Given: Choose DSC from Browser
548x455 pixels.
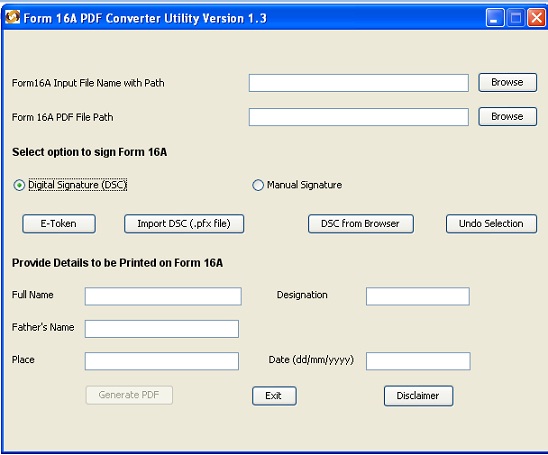Looking at the screenshot, I should tap(361, 224).
